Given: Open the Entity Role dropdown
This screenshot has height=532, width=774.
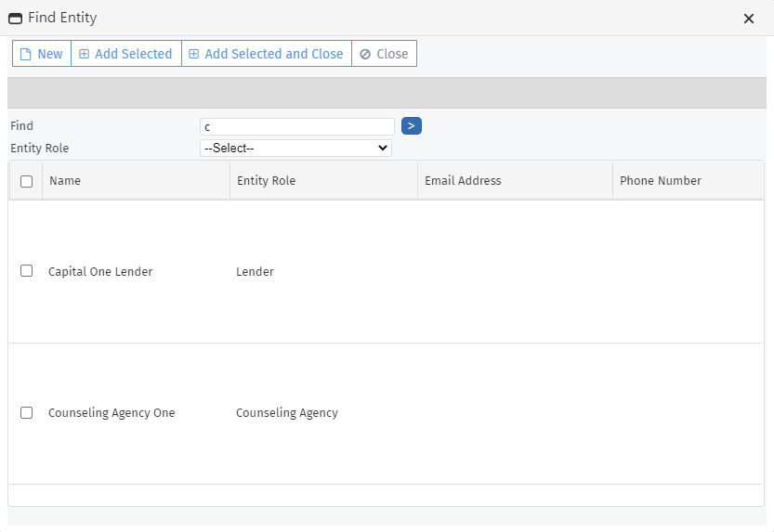Looking at the screenshot, I should pyautogui.click(x=295, y=148).
